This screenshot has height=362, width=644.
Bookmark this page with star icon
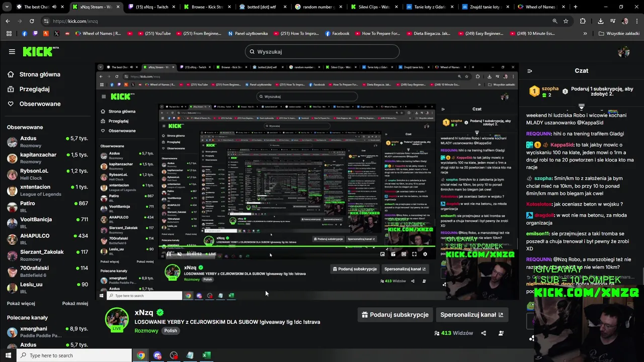click(x=566, y=21)
